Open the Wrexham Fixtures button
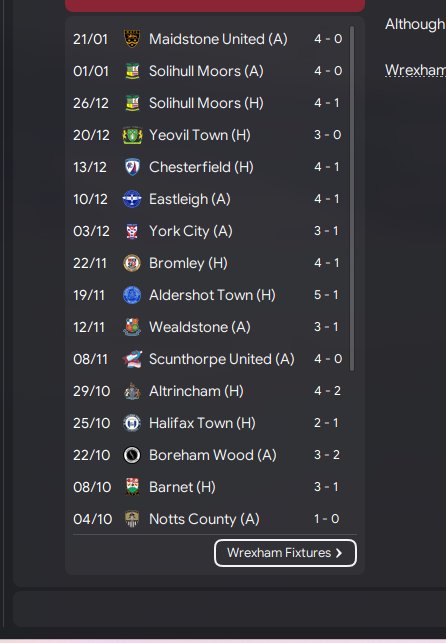446x643 pixels. pyautogui.click(x=285, y=553)
